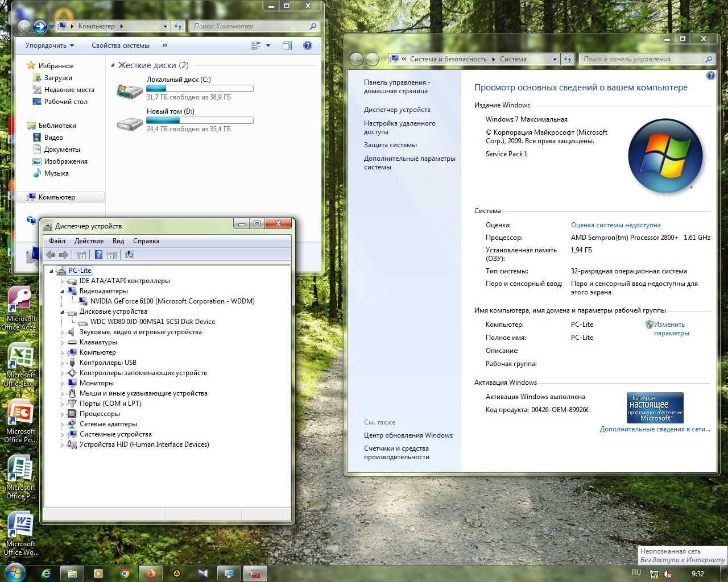Open Упорядочить dropdown in Explorer
Screen dimensions: 728x582
[x=49, y=45]
